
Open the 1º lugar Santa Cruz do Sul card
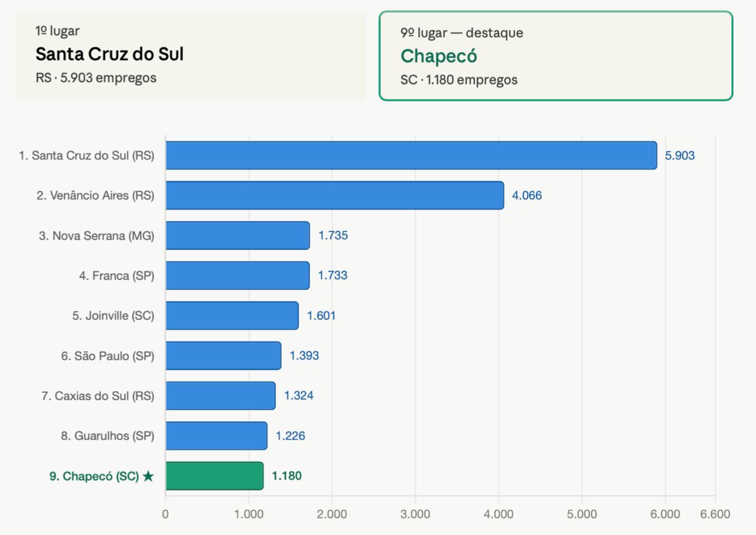pyautogui.click(x=191, y=56)
